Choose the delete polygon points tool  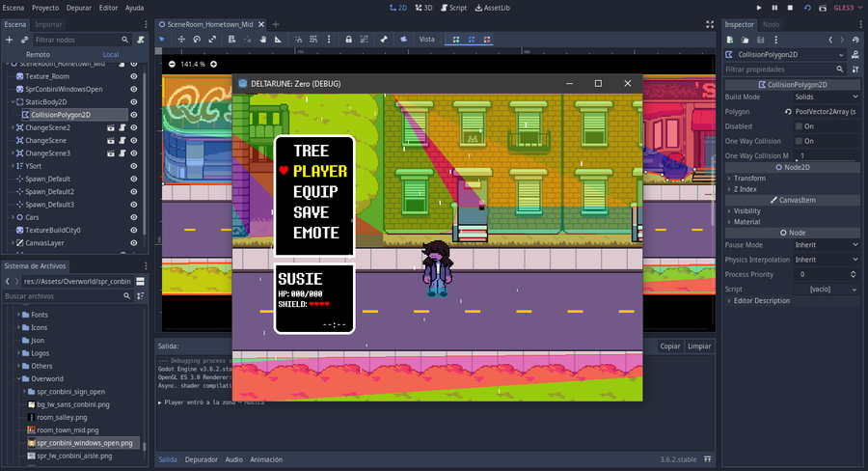click(x=487, y=40)
